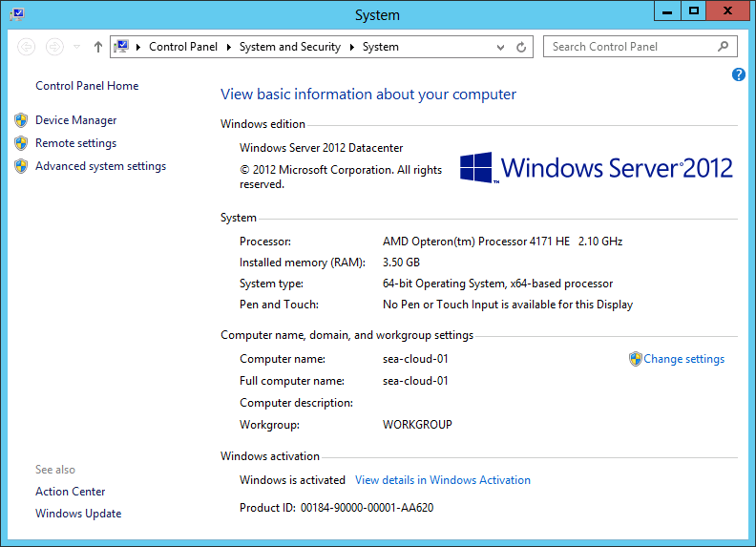Click the Forward navigation arrow
Screen dimensions: 756x547
click(x=54, y=47)
